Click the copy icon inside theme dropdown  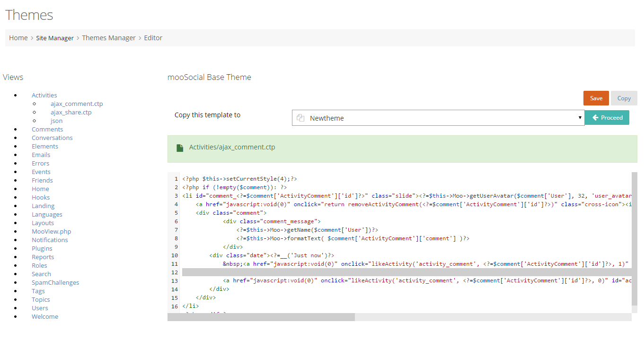tap(300, 118)
